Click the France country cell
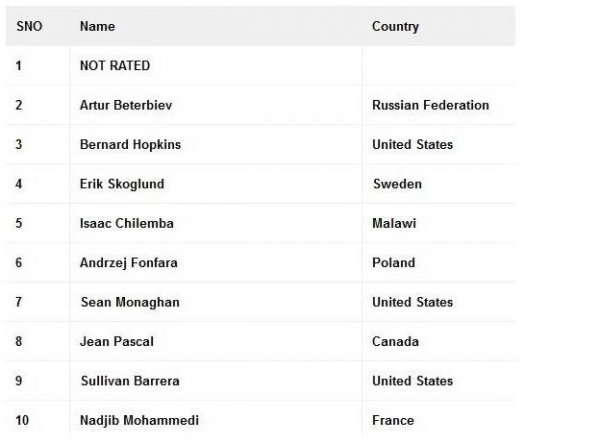Screen dimensions: 600x444 [x=393, y=420]
